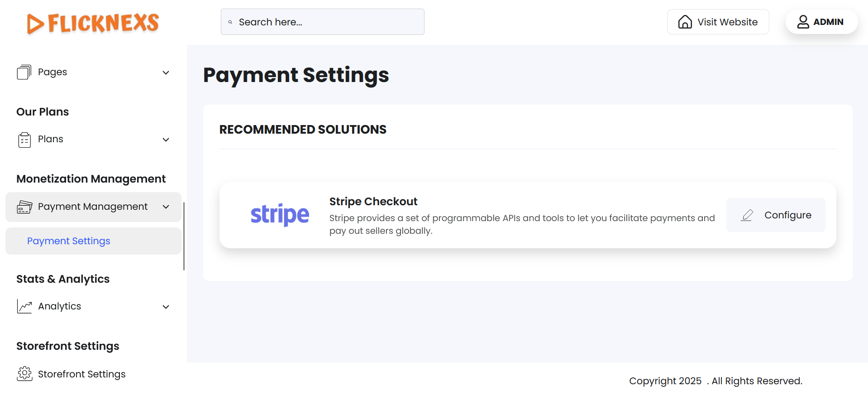Screen dimensions: 868x396
Task: Click the pencil edit icon beside Configure
Action: (x=747, y=215)
